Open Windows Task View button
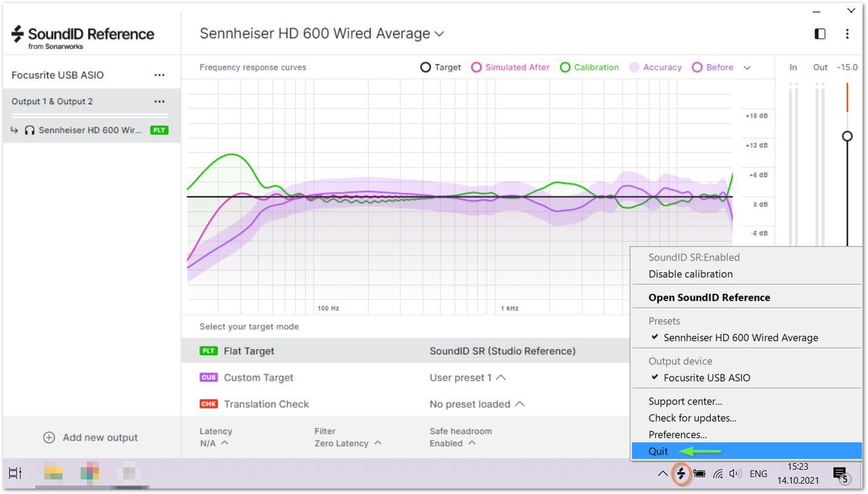 (x=15, y=473)
